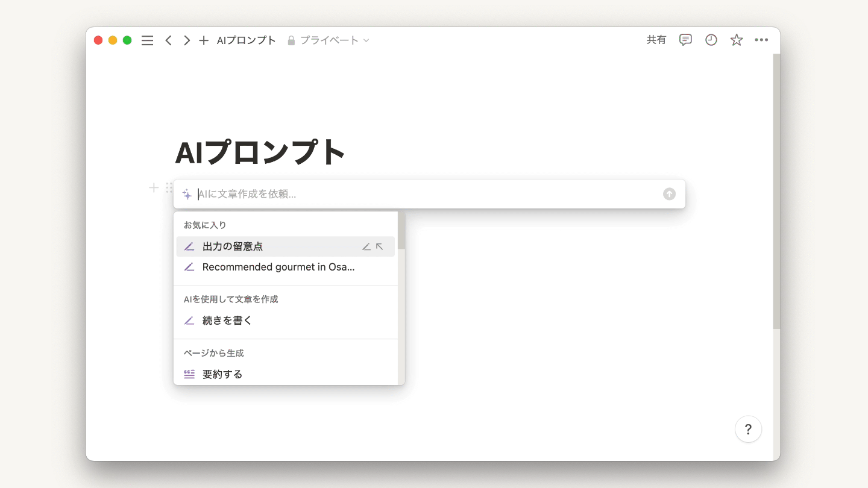Close the window with red button
The height and width of the screenshot is (488, 868).
tap(98, 40)
